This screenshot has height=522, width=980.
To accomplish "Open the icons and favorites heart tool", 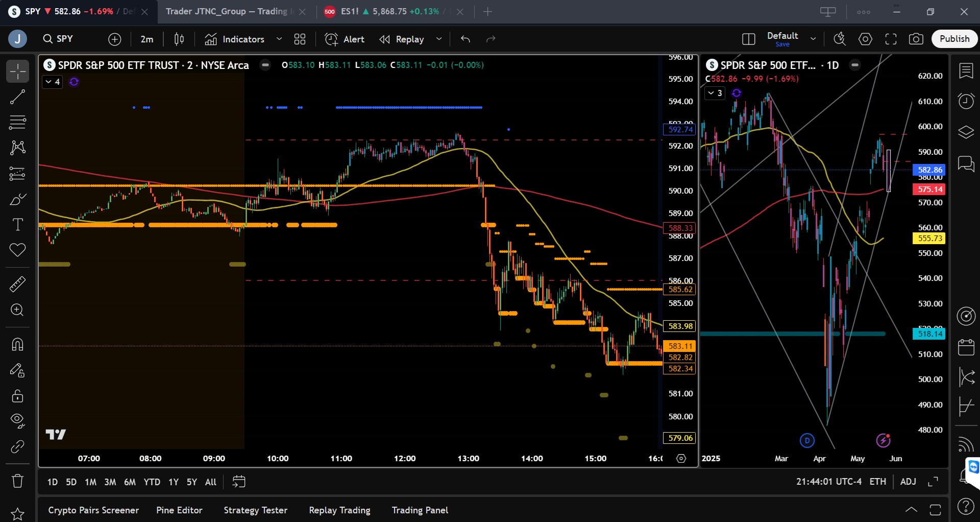I will point(17,250).
